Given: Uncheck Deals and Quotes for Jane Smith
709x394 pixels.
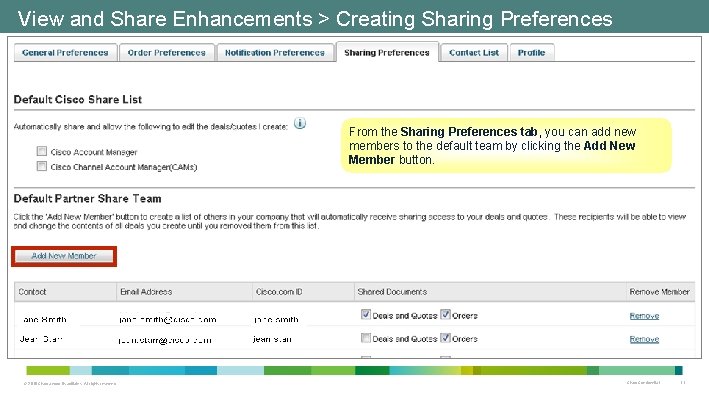Looking at the screenshot, I should pyautogui.click(x=366, y=314).
